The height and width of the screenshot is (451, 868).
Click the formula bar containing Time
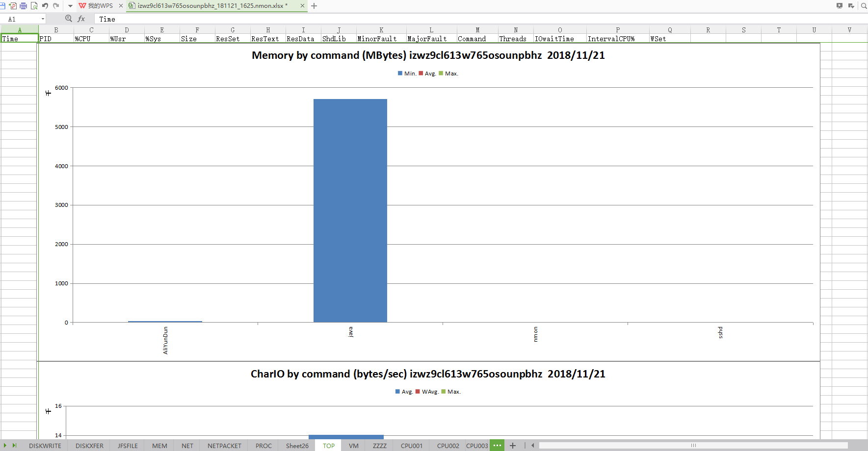pyautogui.click(x=481, y=19)
